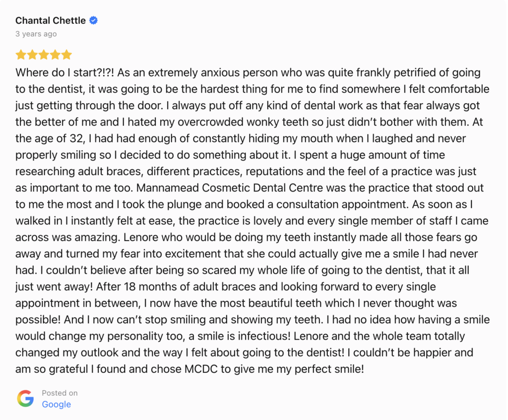Open the blue Google link
This screenshot has width=508, height=420.
coord(56,404)
